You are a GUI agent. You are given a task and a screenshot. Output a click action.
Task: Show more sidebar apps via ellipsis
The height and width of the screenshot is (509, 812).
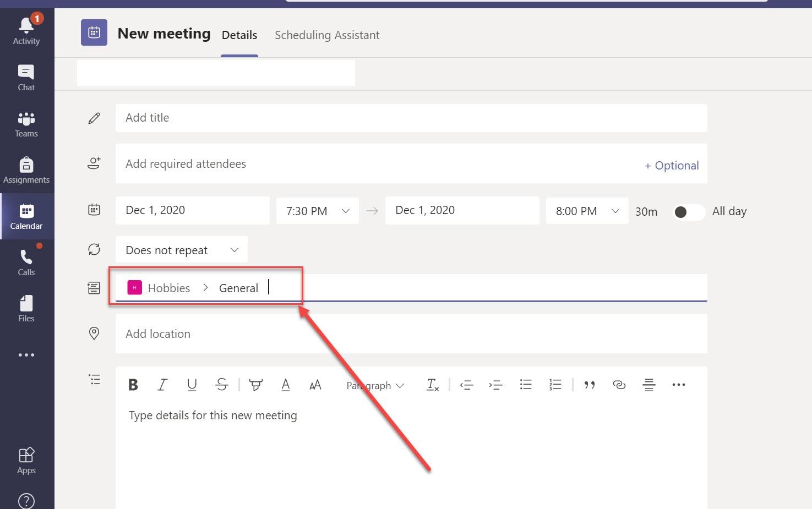[26, 355]
